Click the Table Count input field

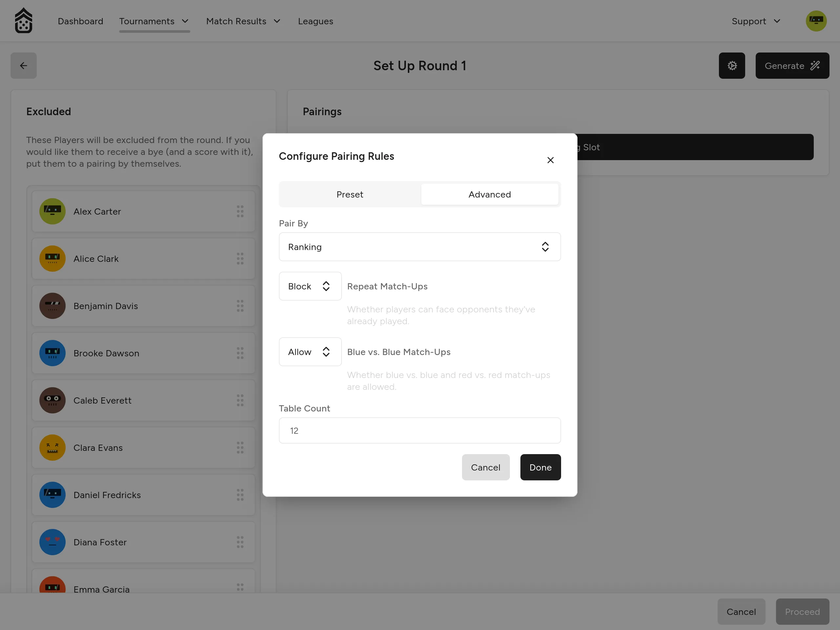click(x=420, y=430)
